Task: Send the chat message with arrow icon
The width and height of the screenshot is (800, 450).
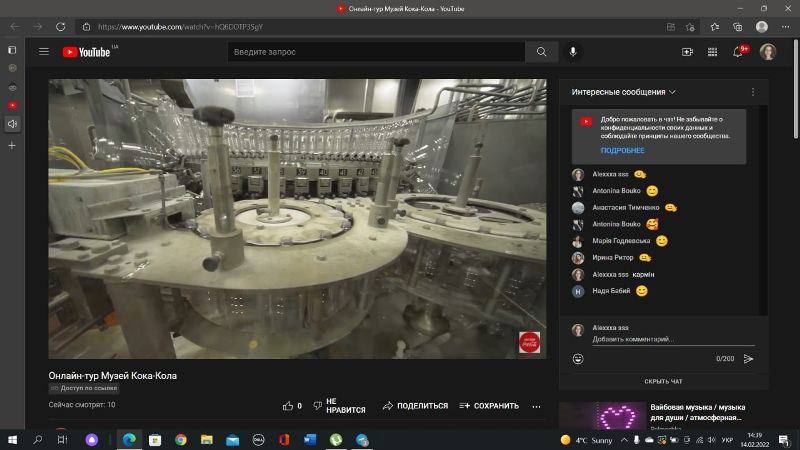Action: click(x=748, y=358)
